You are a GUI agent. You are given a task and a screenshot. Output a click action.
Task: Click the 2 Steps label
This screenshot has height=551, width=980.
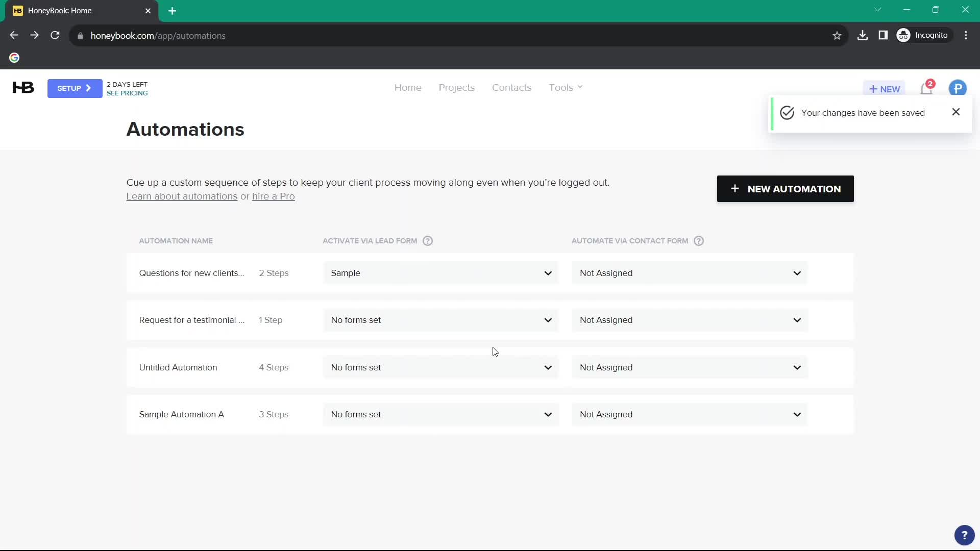274,273
